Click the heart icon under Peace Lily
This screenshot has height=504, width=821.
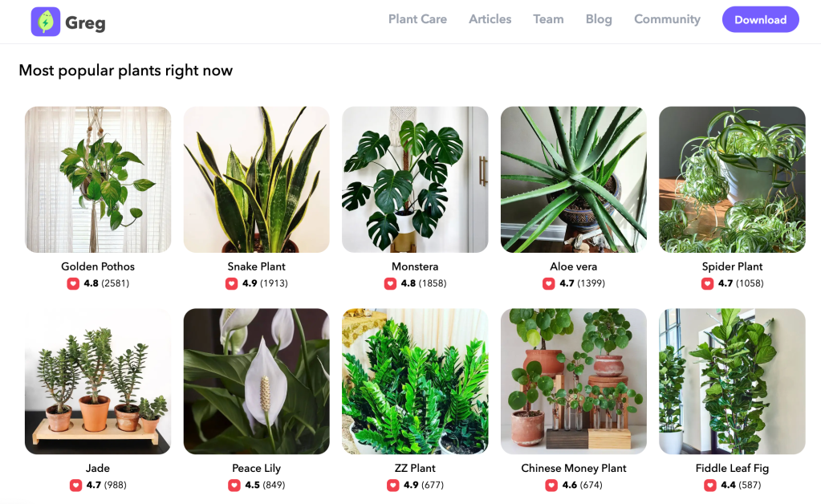[x=234, y=485]
